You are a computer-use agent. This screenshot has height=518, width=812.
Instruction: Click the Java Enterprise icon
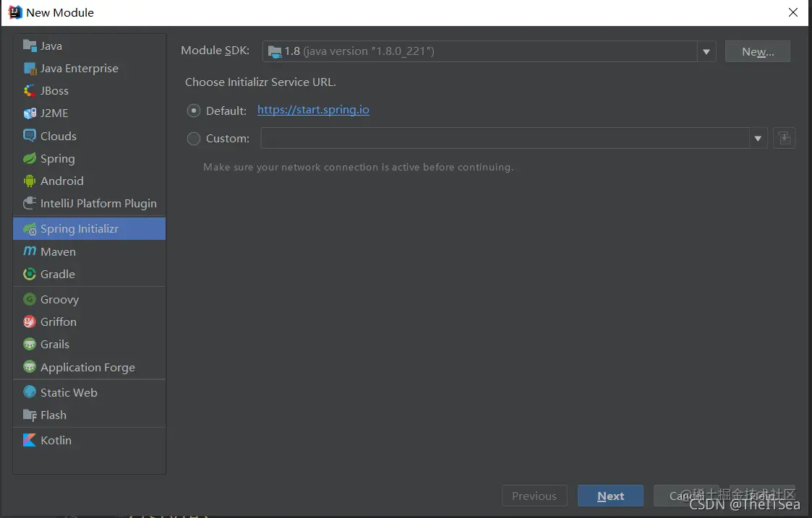[30, 69]
